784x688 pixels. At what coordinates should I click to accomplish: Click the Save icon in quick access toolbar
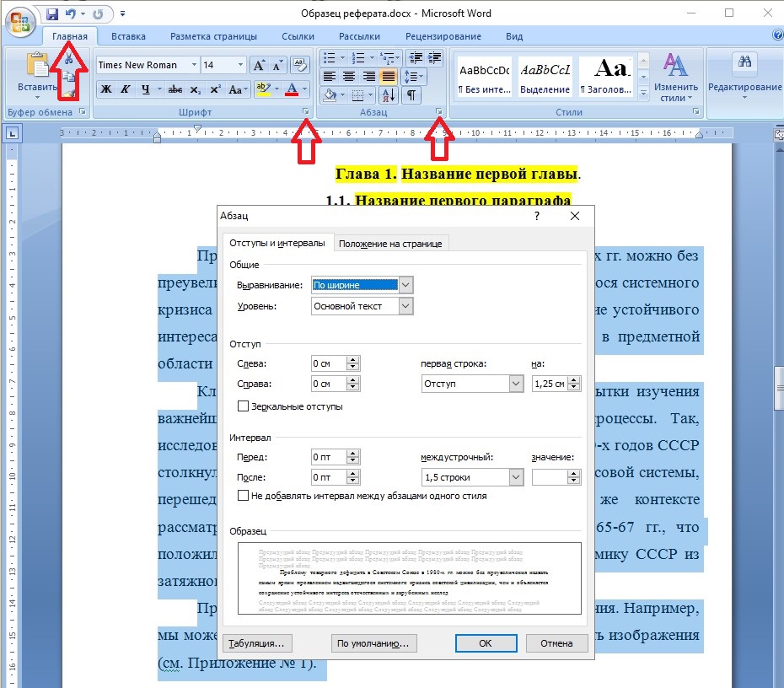coord(52,13)
